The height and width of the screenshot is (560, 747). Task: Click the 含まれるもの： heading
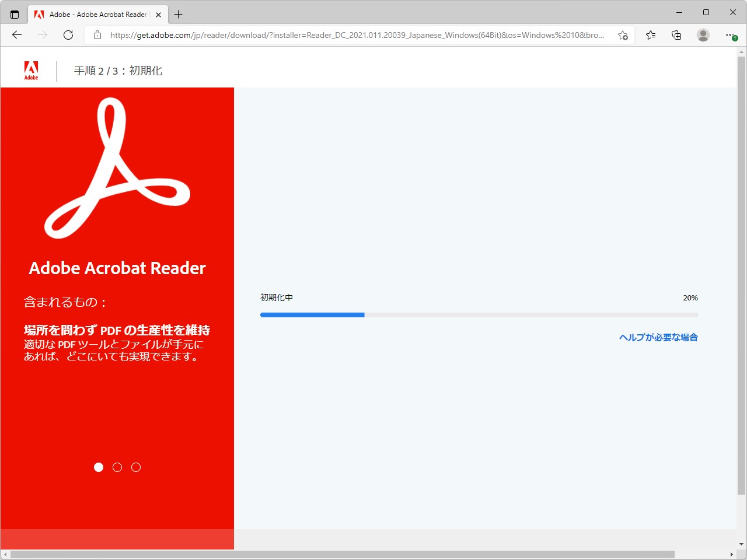[65, 302]
